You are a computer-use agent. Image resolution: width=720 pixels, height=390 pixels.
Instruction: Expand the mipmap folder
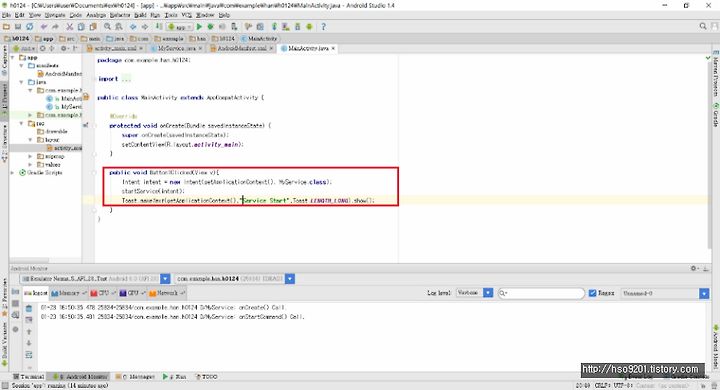[x=30, y=157]
